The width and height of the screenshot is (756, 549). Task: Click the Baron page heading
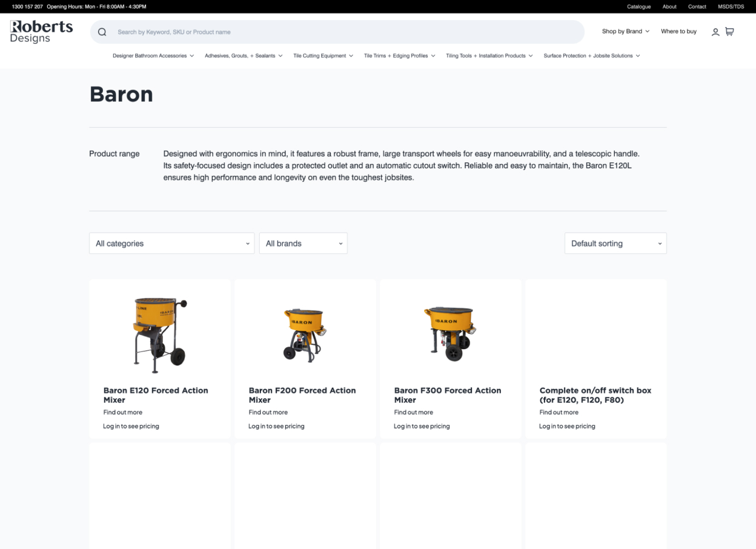121,95
